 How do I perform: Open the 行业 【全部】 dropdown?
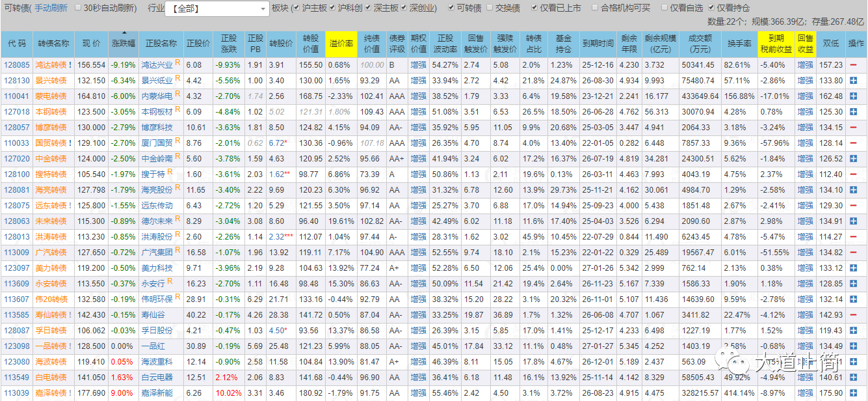[x=217, y=9]
